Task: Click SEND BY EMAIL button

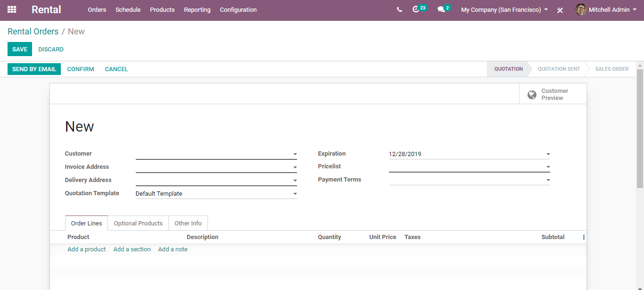Action: [34, 69]
